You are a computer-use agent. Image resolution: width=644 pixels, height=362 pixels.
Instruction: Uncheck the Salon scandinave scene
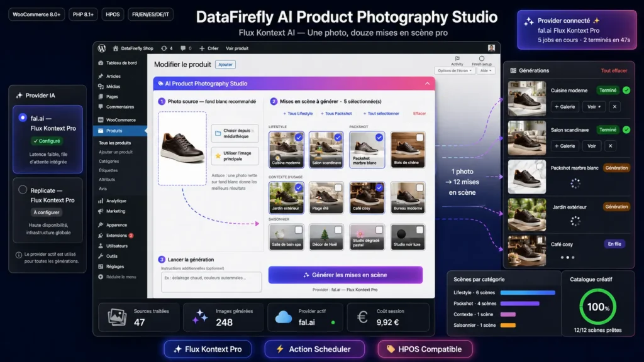click(338, 138)
